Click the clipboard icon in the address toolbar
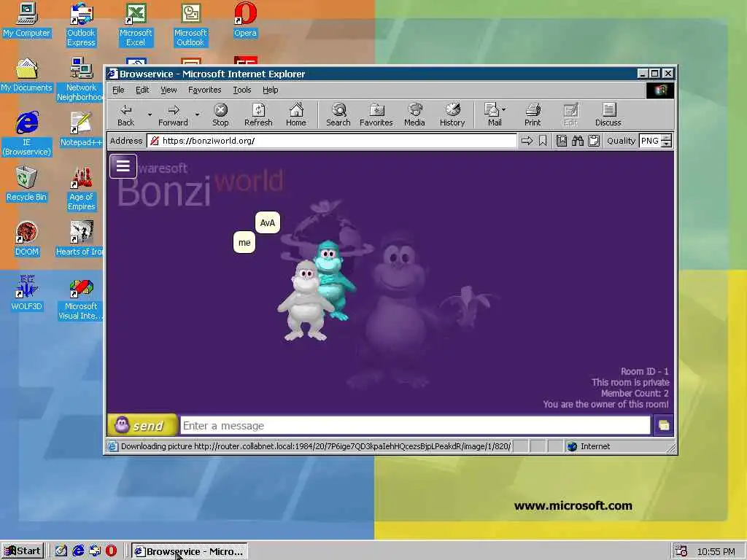Screen dimensions: 747x560 pyautogui.click(x=594, y=141)
